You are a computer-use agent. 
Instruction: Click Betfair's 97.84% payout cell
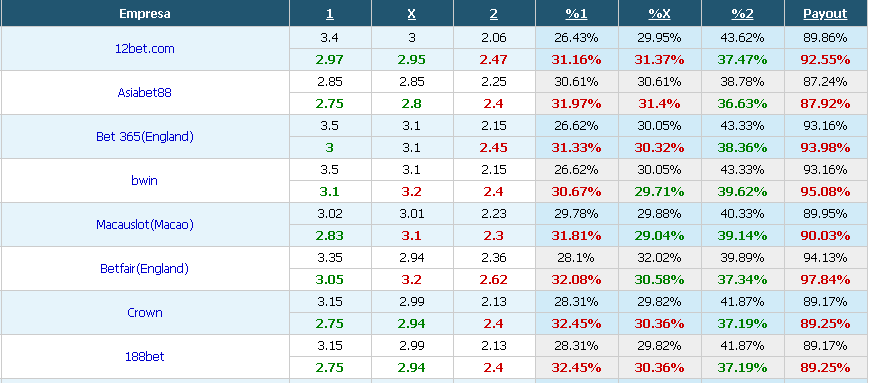[825, 280]
